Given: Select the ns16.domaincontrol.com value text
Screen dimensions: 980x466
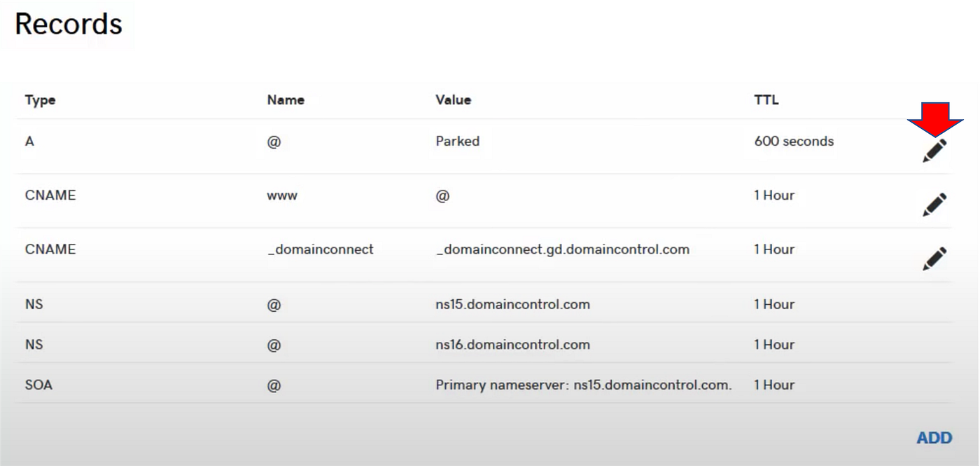Looking at the screenshot, I should point(513,344).
